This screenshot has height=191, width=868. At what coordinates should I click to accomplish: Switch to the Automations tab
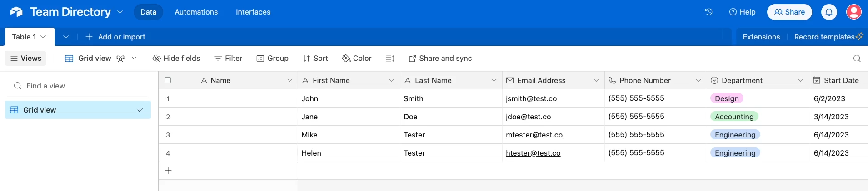pos(196,12)
